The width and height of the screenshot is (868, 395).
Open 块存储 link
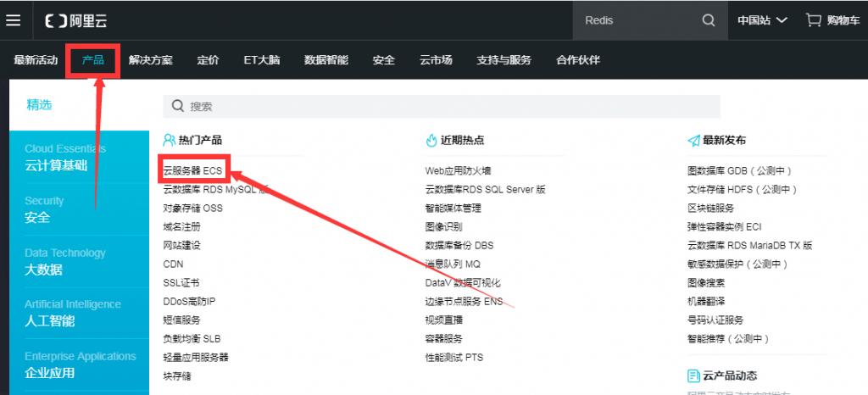tap(177, 376)
